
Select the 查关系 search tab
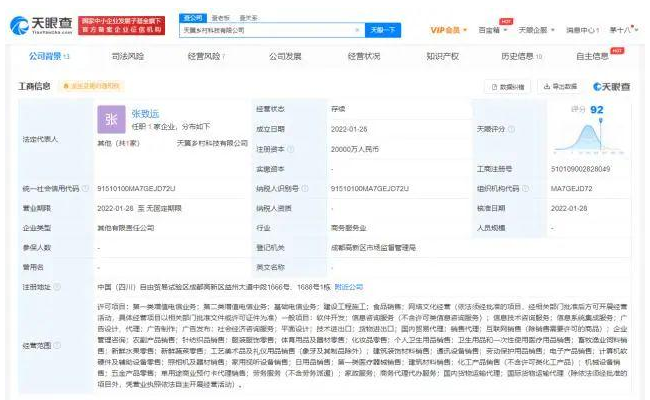click(248, 18)
